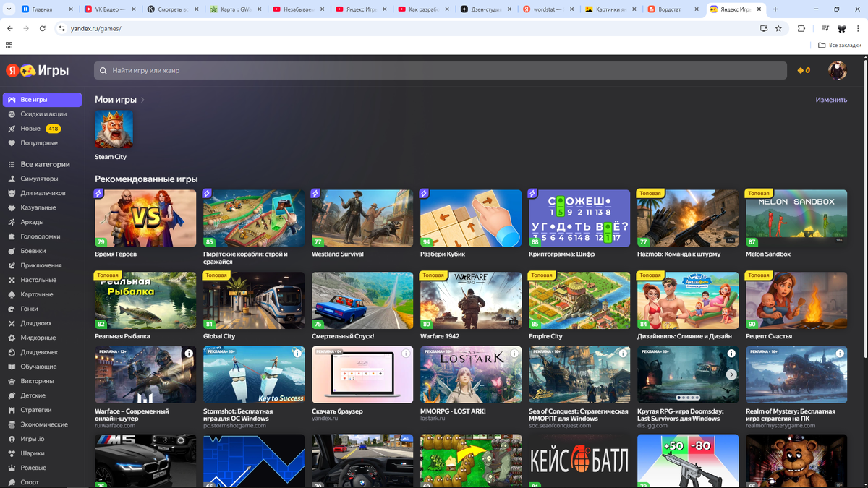Open Популярные games section
Viewport: 868px width, 488px height.
[x=39, y=143]
